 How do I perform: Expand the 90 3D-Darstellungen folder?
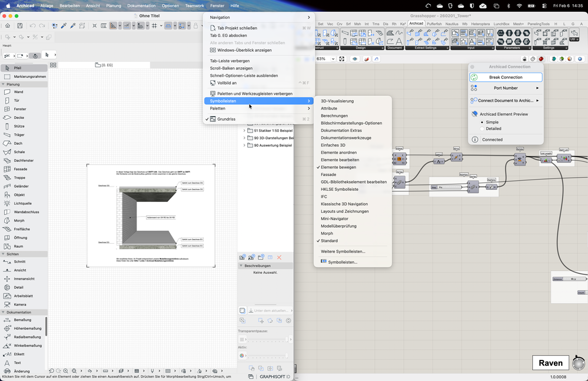pos(244,138)
